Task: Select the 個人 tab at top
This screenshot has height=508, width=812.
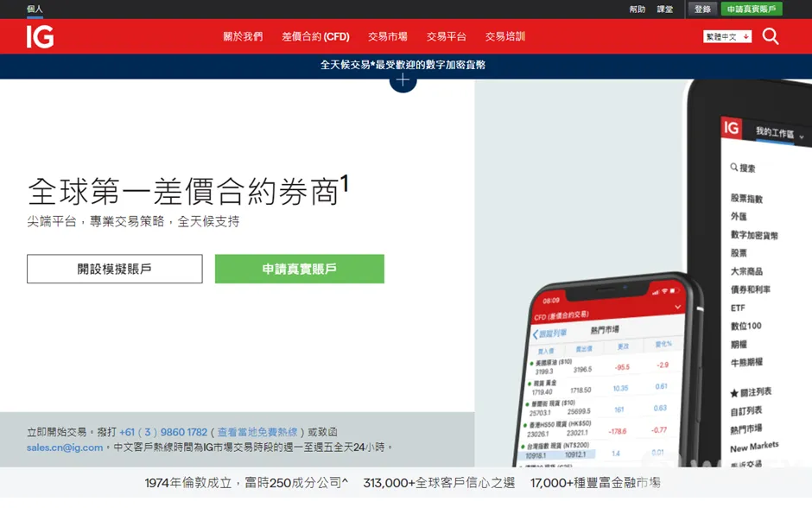Action: [35, 9]
